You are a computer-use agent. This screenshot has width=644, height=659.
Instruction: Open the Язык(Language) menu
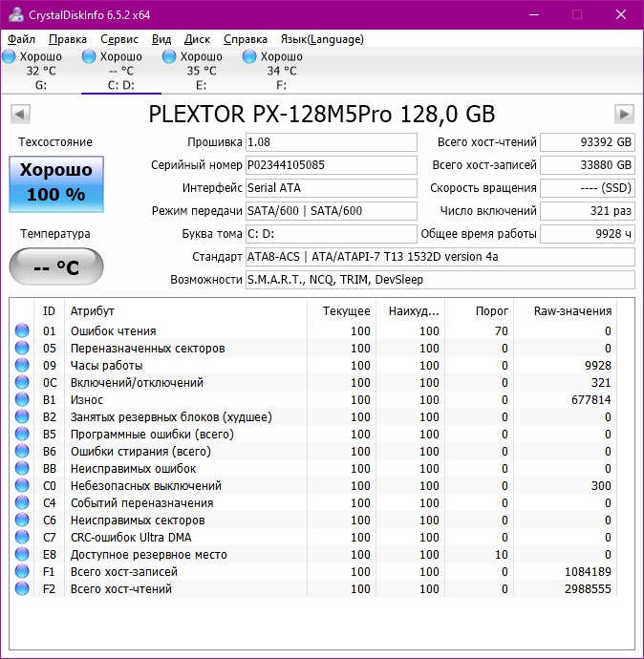pos(322,39)
